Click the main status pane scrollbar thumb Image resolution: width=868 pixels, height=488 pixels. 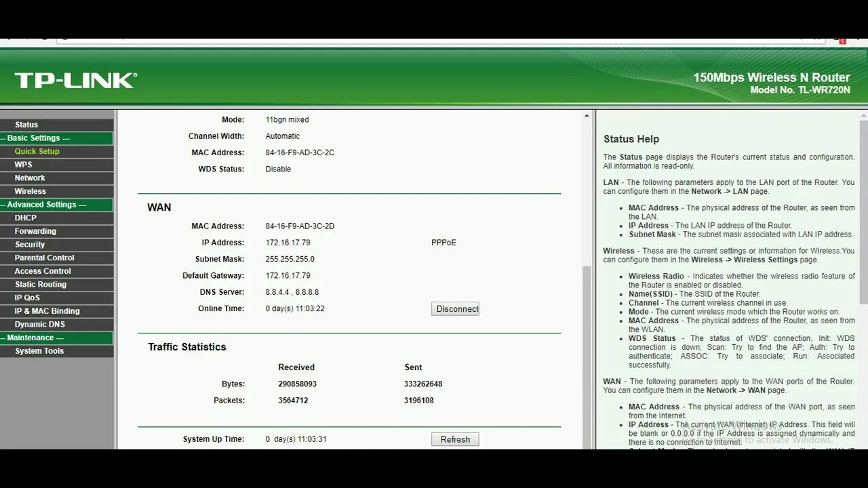pyautogui.click(x=587, y=356)
